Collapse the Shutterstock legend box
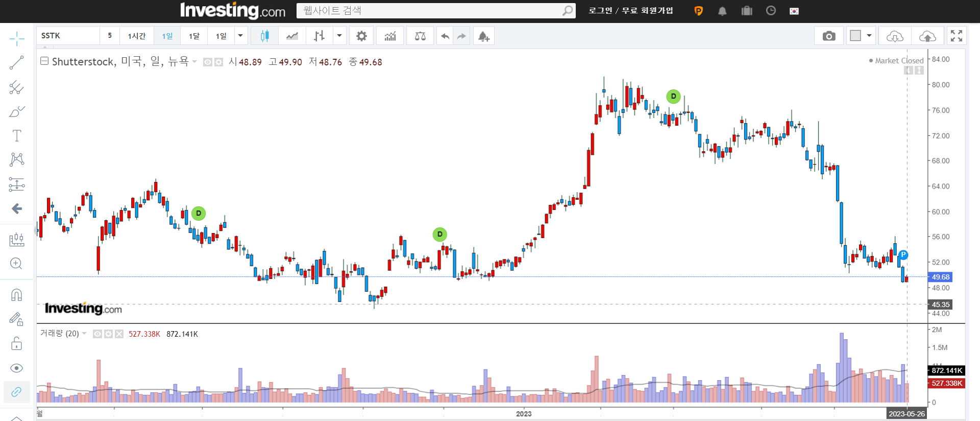 (44, 61)
